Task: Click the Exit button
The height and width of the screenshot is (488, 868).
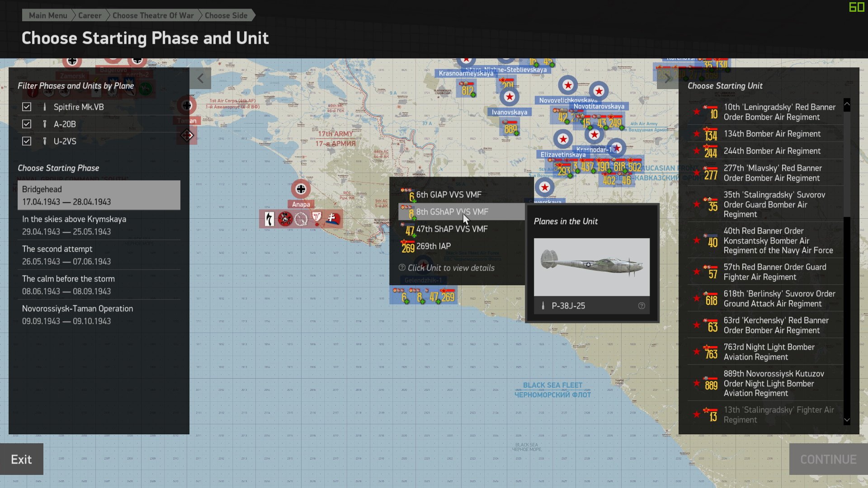Action: (x=22, y=459)
